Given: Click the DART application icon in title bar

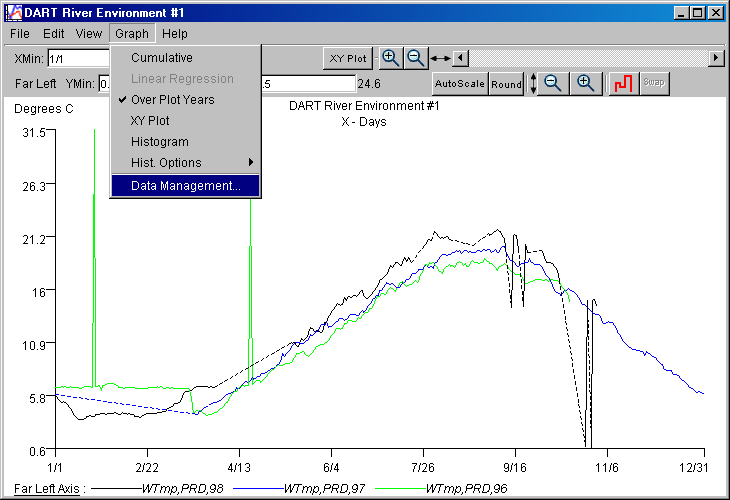Looking at the screenshot, I should 12,13.
